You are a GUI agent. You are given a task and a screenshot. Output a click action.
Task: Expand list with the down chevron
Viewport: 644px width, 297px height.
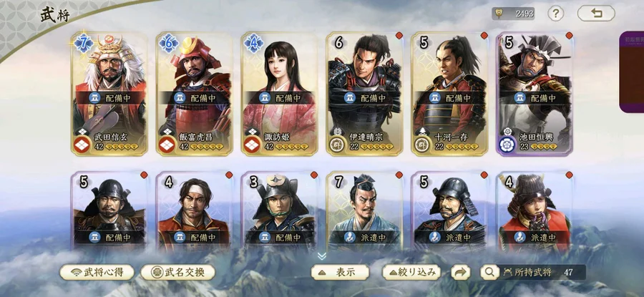(x=321, y=256)
